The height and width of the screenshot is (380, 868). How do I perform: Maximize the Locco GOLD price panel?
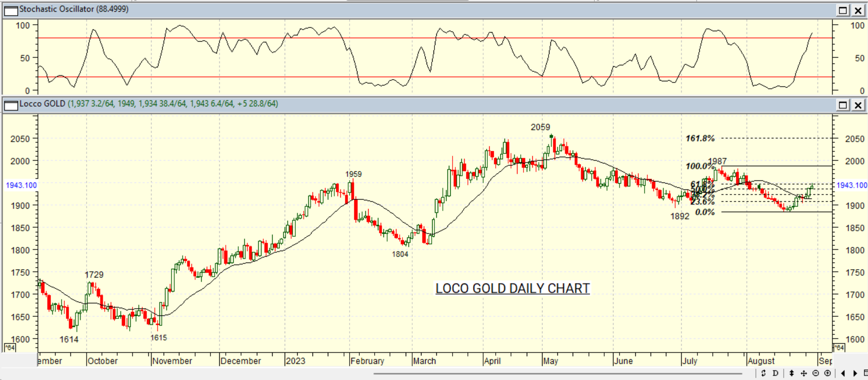pyautogui.click(x=843, y=105)
